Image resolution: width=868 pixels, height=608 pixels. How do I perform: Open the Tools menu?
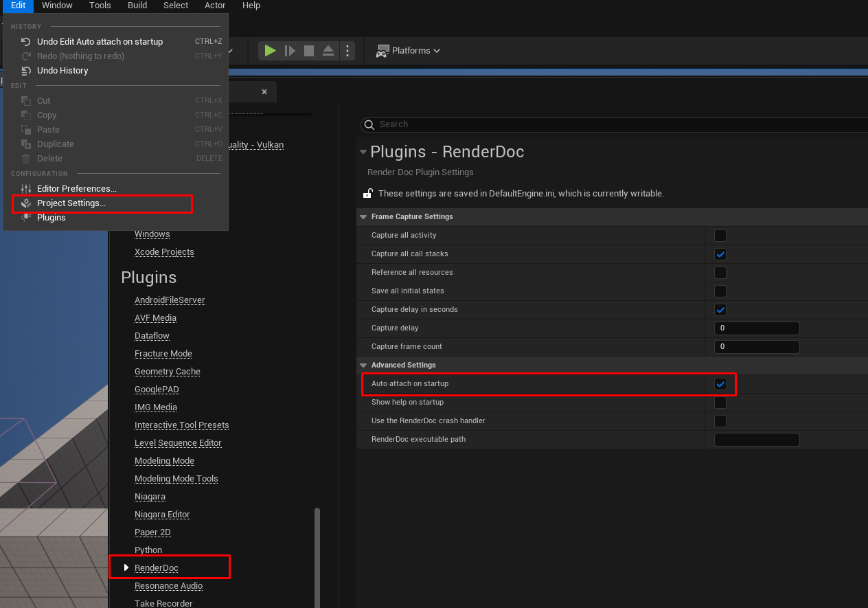[x=100, y=5]
